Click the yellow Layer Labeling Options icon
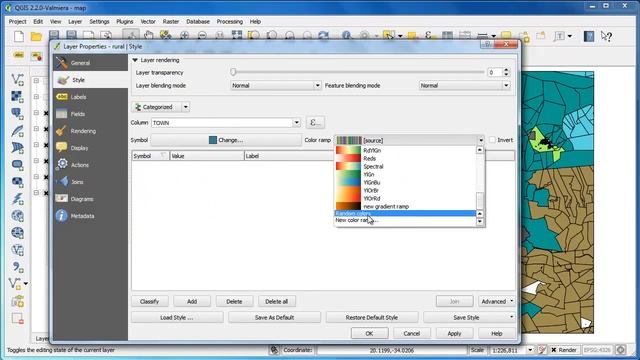The image size is (640, 360). pyautogui.click(x=19, y=56)
